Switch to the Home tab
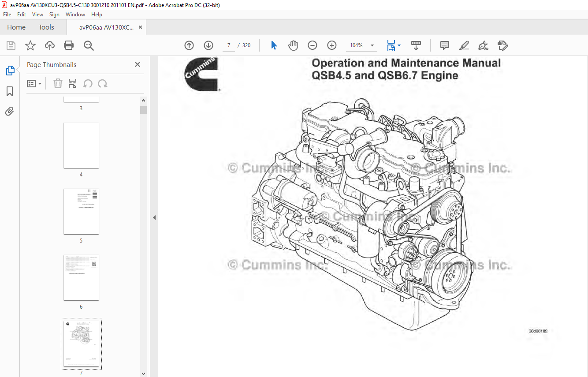Screen dimensions: 588x377 [x=16, y=27]
